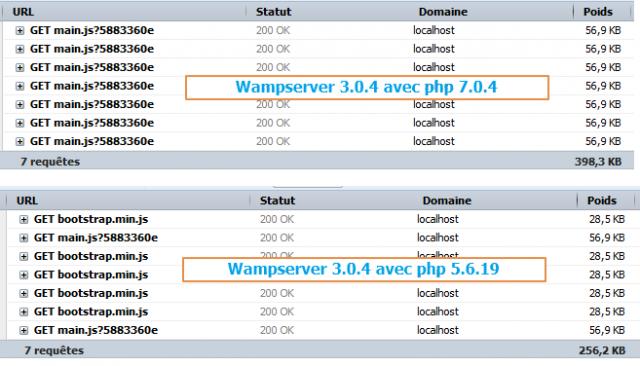Expand the last main.js request in the upper table

(20, 142)
